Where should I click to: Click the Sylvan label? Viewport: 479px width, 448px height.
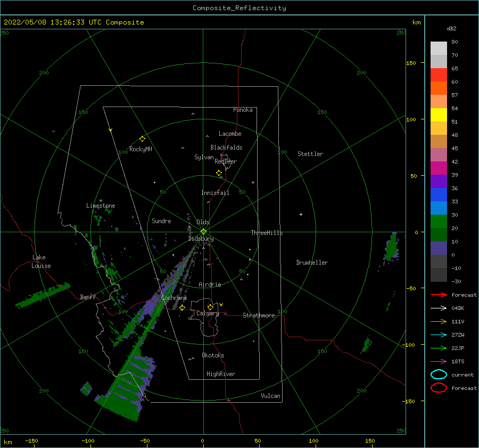click(204, 157)
